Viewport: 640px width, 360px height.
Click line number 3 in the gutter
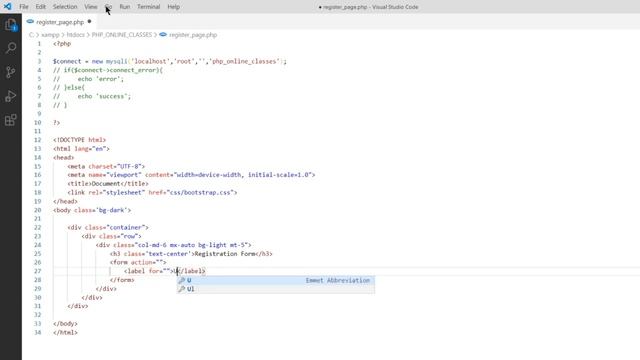pos(40,61)
